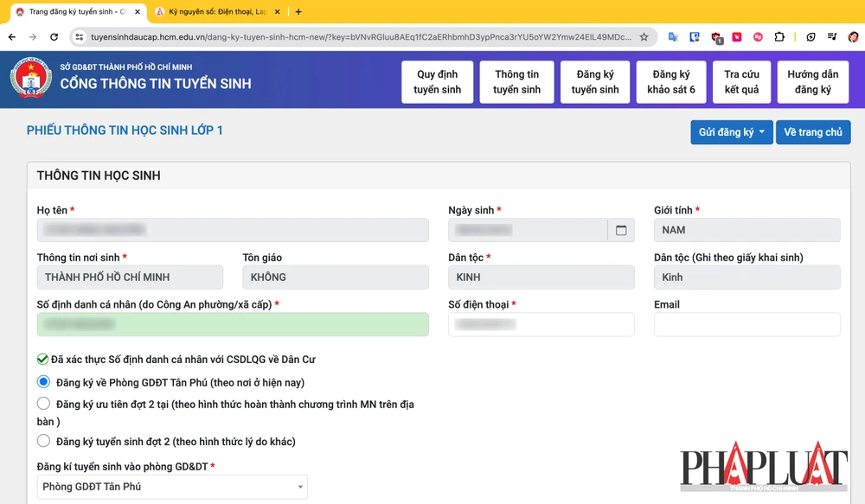The width and height of the screenshot is (865, 504).
Task: Bookmark this page with star icon
Action: coord(644,37)
